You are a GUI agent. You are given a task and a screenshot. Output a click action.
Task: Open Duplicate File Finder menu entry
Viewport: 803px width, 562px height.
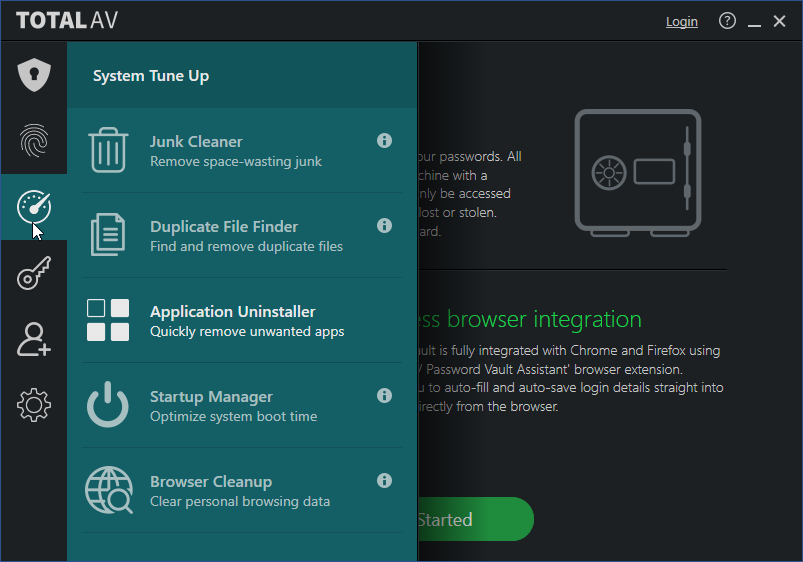pos(242,235)
